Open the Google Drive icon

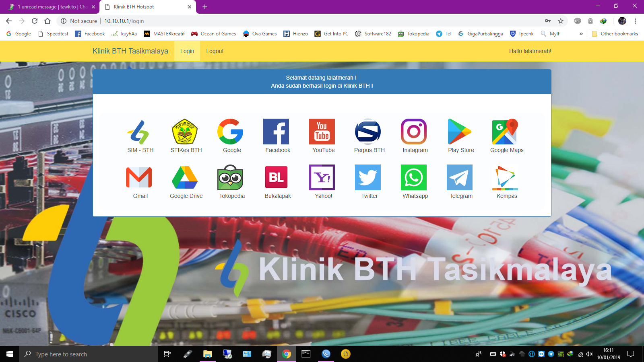[x=185, y=177]
